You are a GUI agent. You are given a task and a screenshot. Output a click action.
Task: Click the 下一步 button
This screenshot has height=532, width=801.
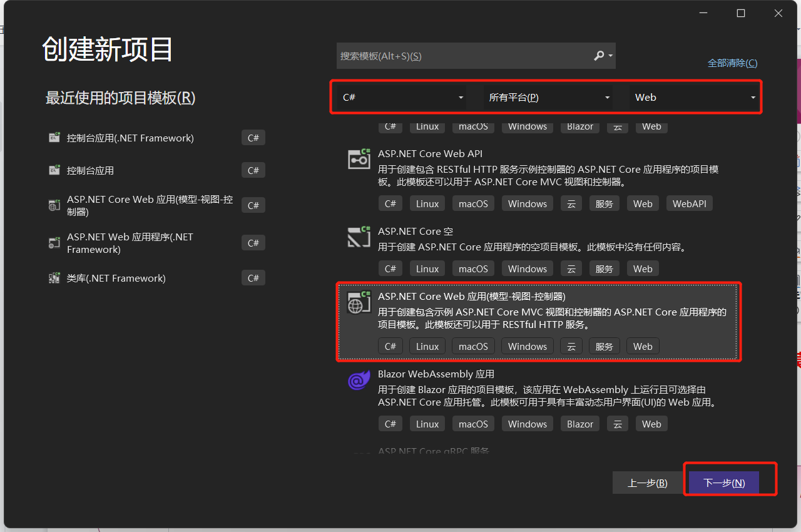tap(724, 483)
